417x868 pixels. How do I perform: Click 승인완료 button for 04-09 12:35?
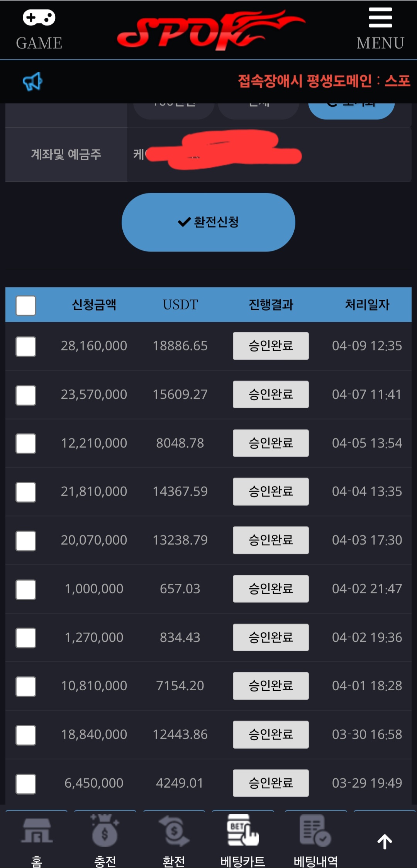click(271, 346)
